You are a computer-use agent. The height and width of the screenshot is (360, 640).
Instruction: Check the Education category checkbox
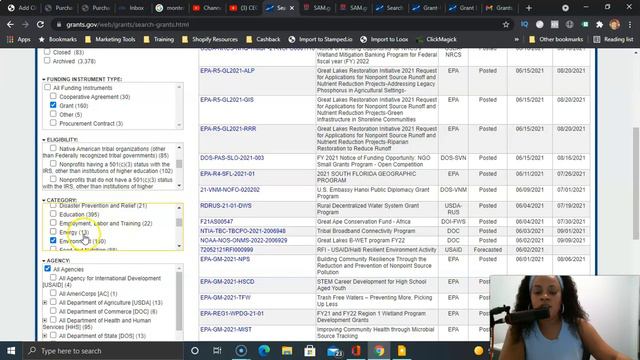(53, 214)
